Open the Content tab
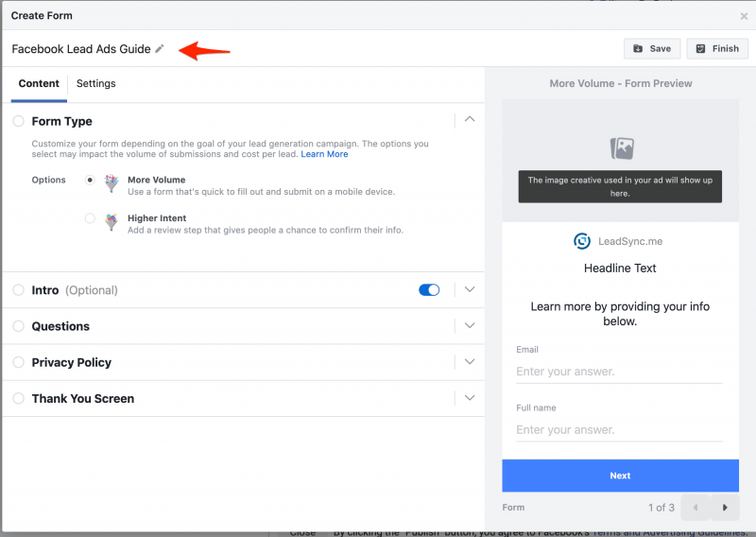756x537 pixels. tap(39, 83)
